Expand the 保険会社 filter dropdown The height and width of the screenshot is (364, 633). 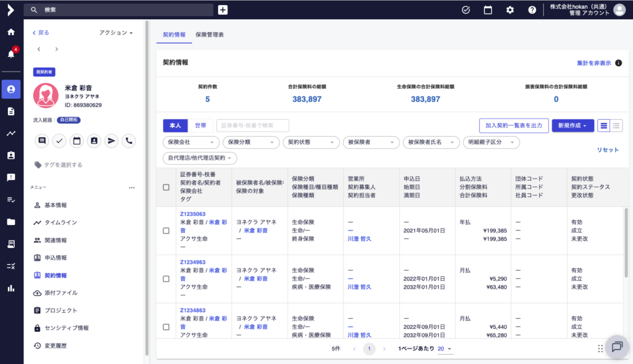pos(190,143)
